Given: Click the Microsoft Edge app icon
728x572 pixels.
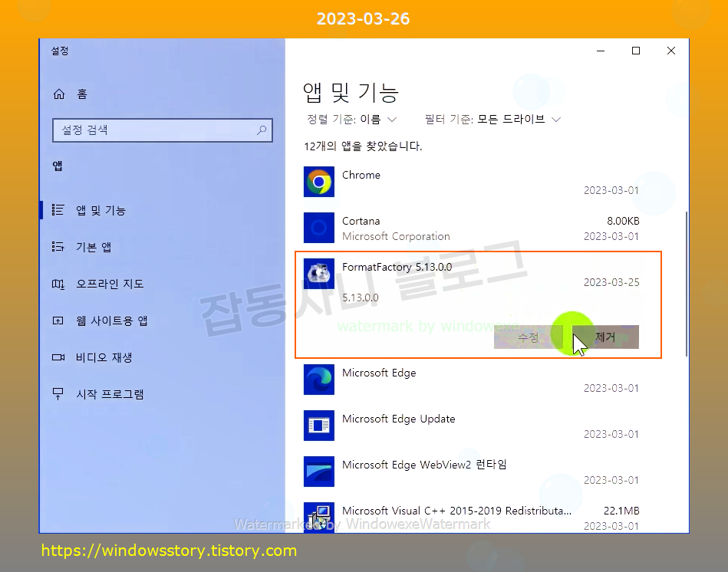Looking at the screenshot, I should coord(319,380).
